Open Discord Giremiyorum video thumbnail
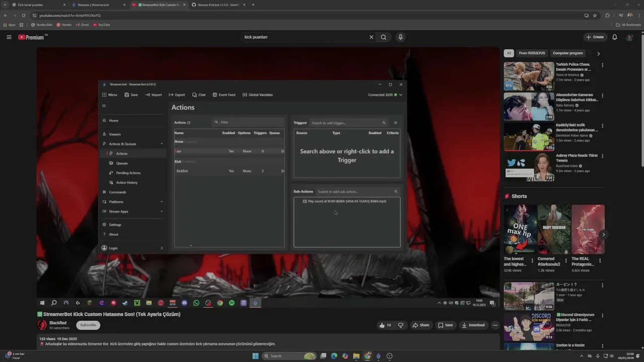This screenshot has width=644, height=362. (529, 326)
